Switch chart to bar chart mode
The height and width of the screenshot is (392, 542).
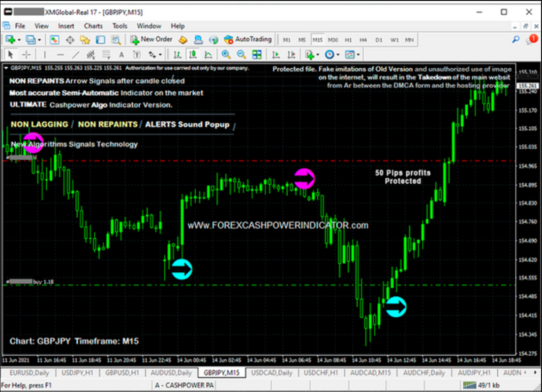178,55
